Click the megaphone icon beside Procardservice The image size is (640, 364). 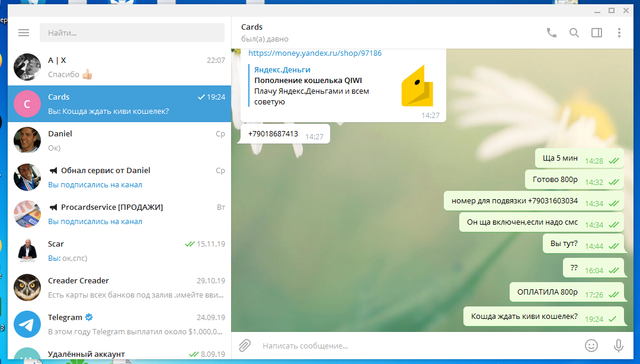point(53,207)
